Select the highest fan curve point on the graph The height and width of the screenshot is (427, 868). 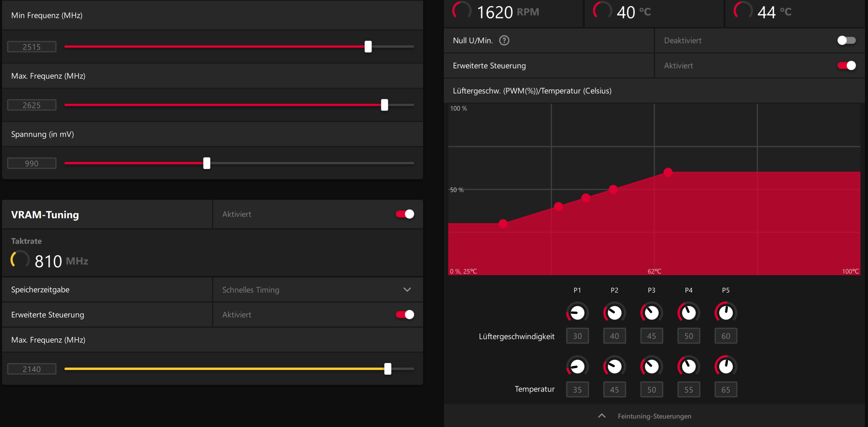click(x=668, y=172)
